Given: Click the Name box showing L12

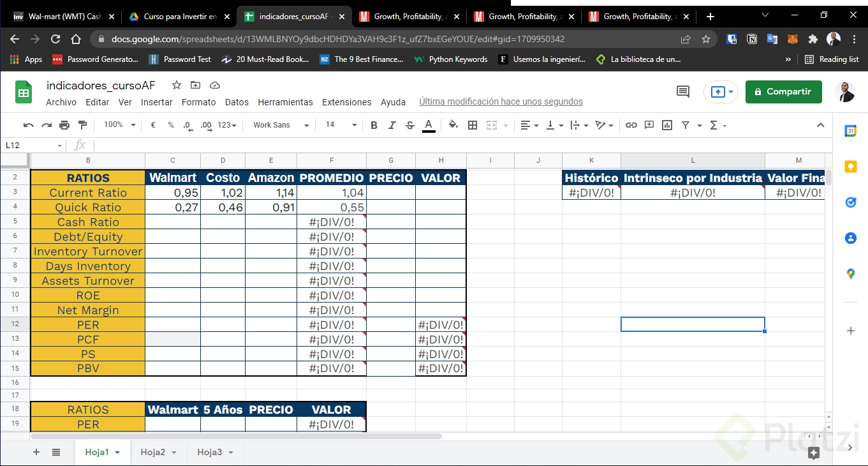Looking at the screenshot, I should point(33,146).
